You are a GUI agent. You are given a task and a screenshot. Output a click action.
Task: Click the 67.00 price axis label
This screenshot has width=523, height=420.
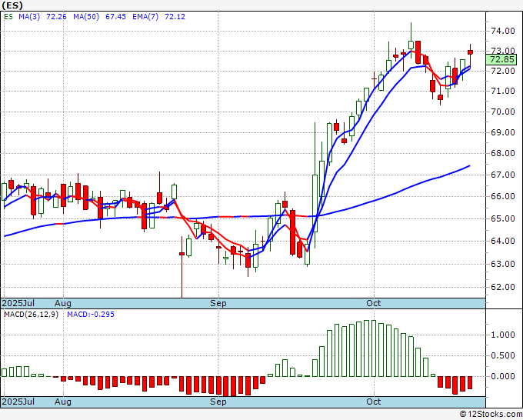pyautogui.click(x=503, y=175)
